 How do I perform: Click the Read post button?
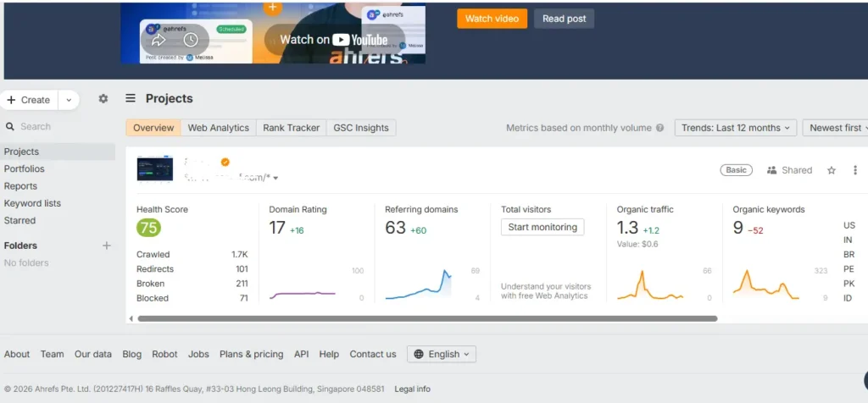pos(564,19)
